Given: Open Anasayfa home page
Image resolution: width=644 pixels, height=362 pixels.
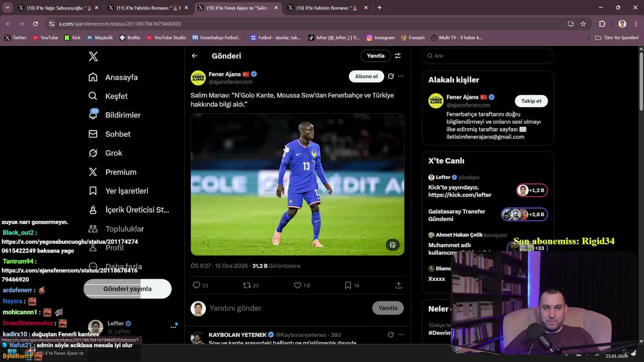Looking at the screenshot, I should pyautogui.click(x=113, y=77).
